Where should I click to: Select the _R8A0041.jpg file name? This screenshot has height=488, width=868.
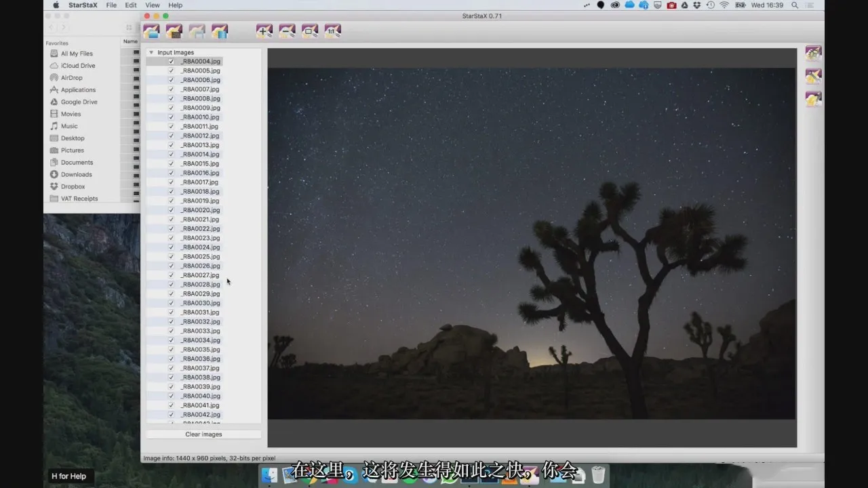tap(200, 405)
